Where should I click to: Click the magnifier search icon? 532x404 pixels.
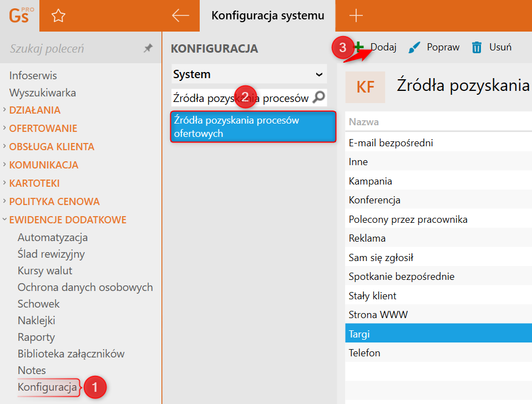pos(318,98)
